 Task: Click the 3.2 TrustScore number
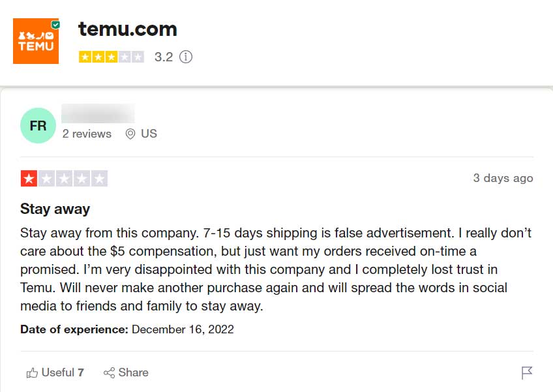pyautogui.click(x=163, y=57)
